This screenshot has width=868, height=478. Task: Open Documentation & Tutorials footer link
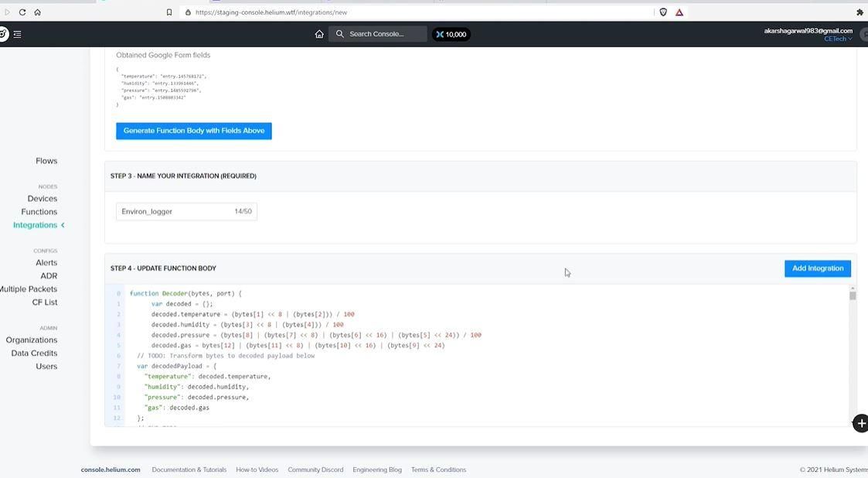click(189, 469)
